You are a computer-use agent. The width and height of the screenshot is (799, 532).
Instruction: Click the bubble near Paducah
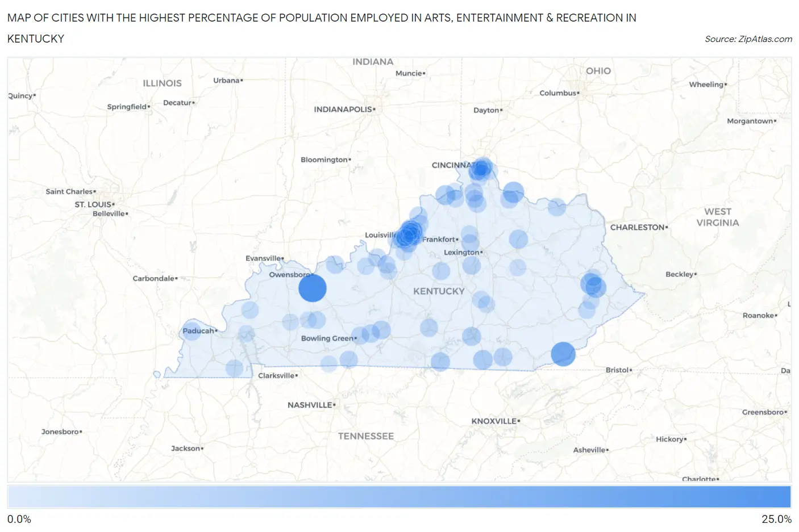[x=192, y=330]
